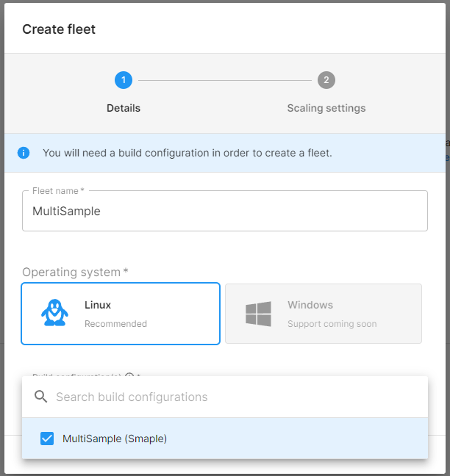
Task: Click the step 2 circle icon
Action: [326, 80]
